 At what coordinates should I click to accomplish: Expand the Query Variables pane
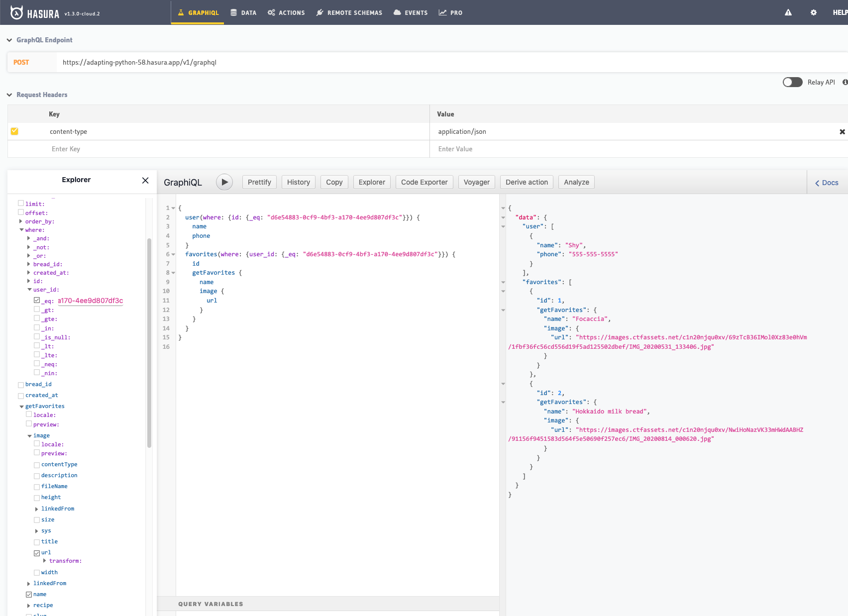point(328,604)
